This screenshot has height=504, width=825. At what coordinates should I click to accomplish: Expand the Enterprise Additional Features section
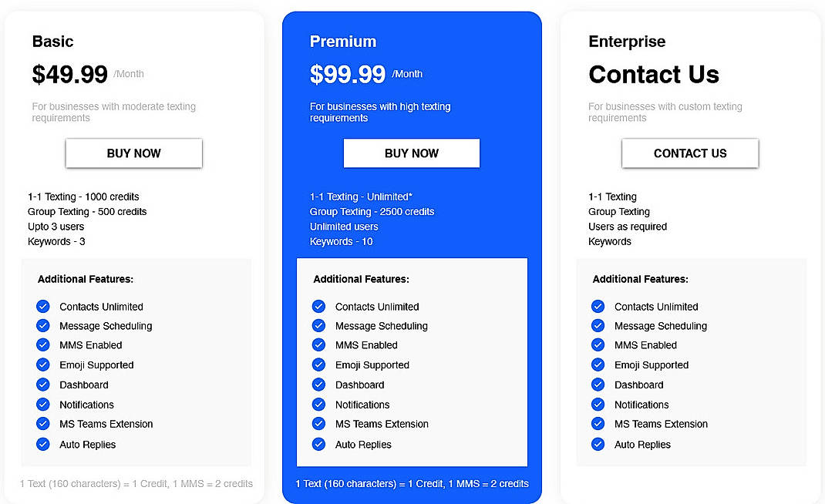(641, 279)
